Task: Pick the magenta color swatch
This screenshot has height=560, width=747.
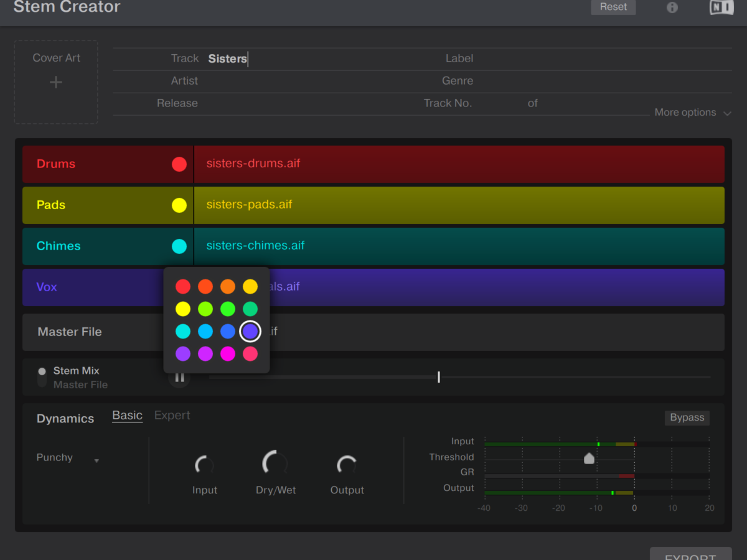Action: tap(228, 353)
